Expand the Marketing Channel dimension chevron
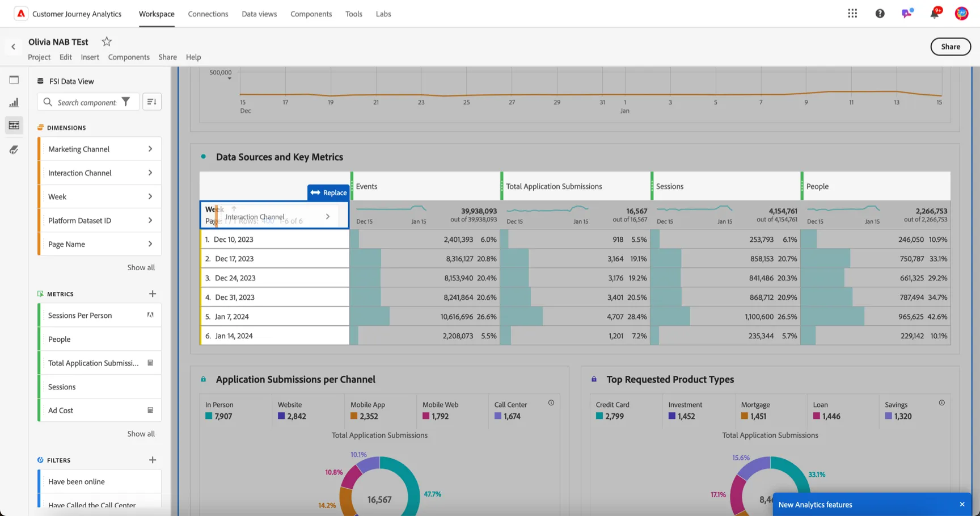This screenshot has width=980, height=516. (150, 149)
